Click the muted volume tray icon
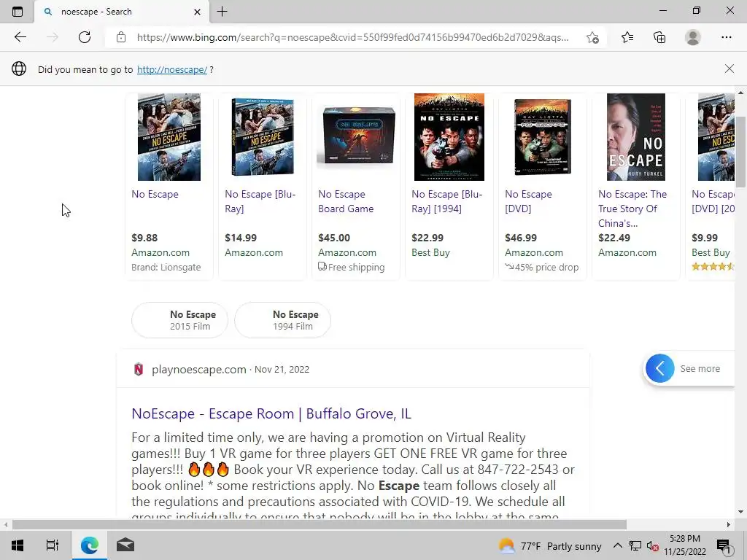Viewport: 747px width, 560px height. [x=652, y=545]
